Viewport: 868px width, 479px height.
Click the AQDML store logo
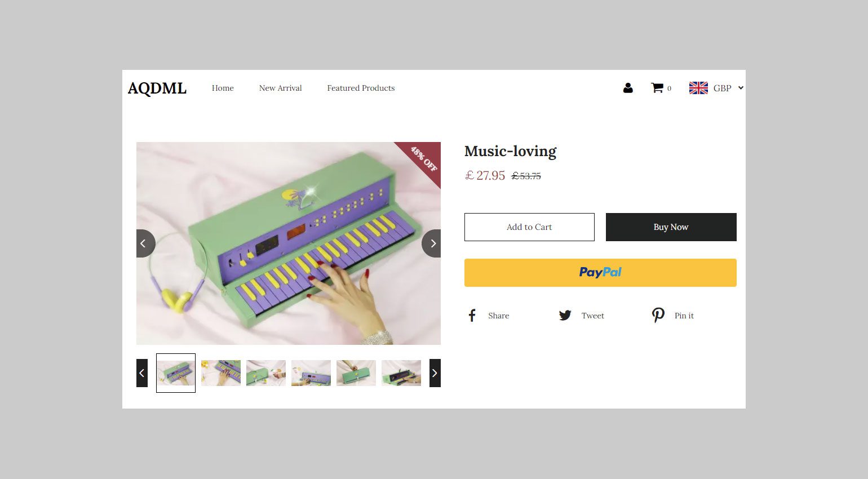157,88
